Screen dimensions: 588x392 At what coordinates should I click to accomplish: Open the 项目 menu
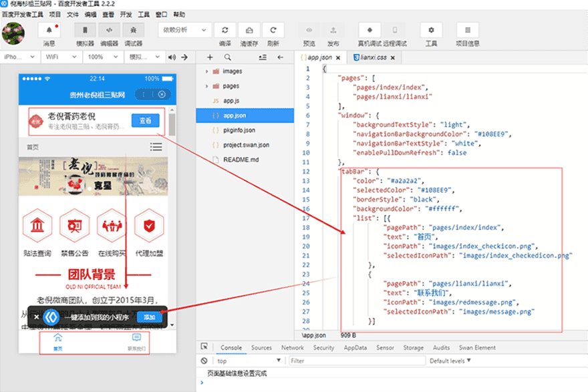point(55,15)
